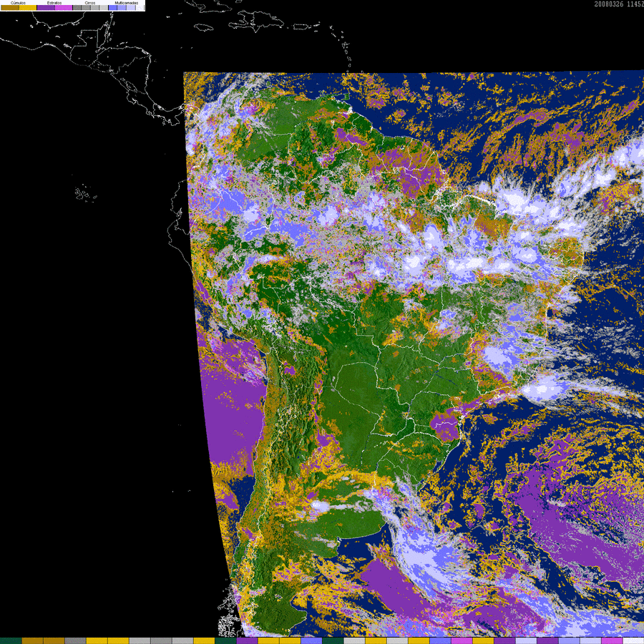Click the 'Cirros' legend label
Image resolution: width=644 pixels, height=644 pixels.
90,3
